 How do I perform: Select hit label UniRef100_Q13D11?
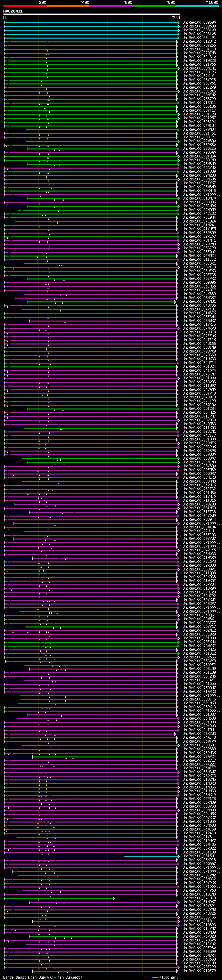(199, 103)
